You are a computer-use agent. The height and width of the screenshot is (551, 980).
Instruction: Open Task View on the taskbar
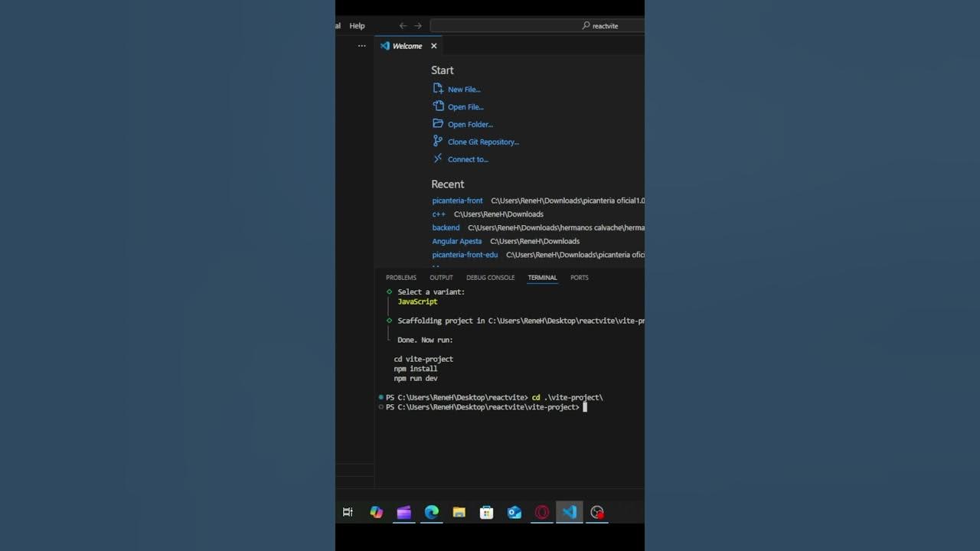pos(348,512)
